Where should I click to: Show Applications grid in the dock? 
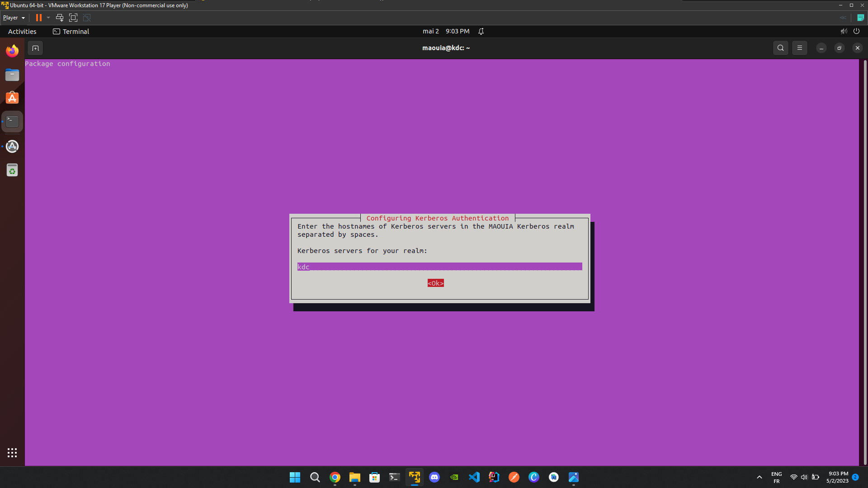[x=12, y=453]
